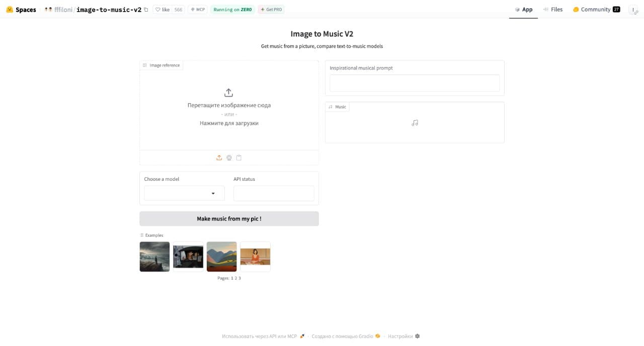Click Создано с помощью Gradio link
Screen dimensions: 644x346
tap(346, 336)
